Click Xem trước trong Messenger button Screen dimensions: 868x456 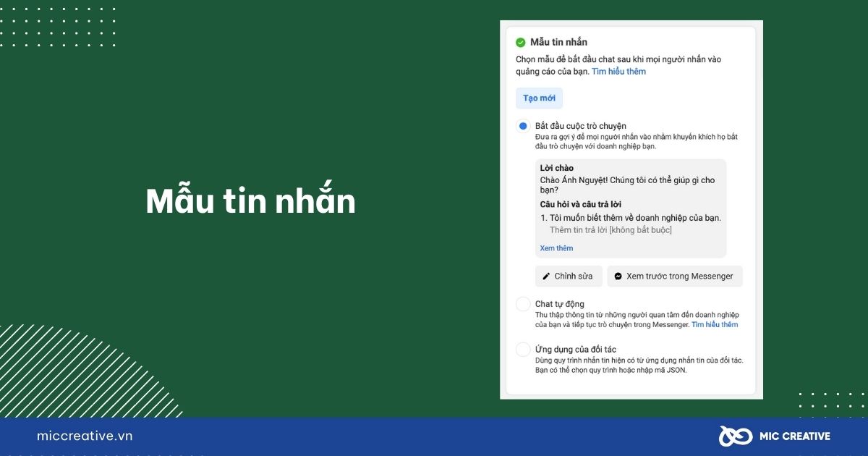tap(675, 276)
